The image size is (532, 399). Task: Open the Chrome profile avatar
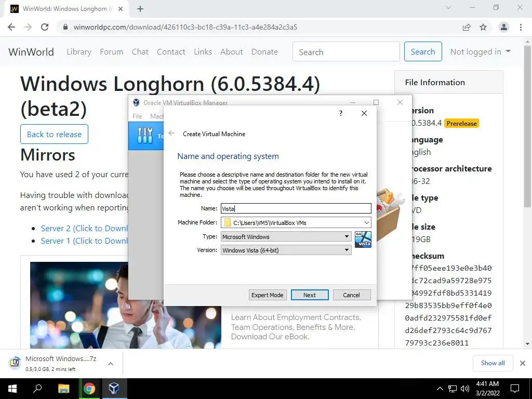click(x=504, y=27)
